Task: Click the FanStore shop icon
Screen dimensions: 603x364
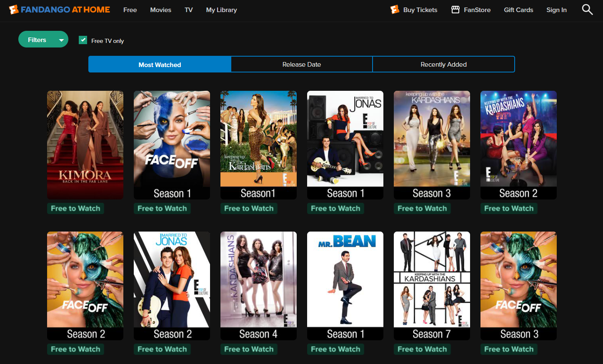Action: coord(455,10)
